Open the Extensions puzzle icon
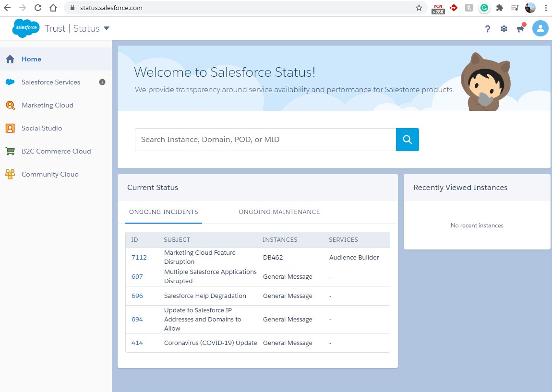This screenshot has height=392, width=552. coord(500,8)
